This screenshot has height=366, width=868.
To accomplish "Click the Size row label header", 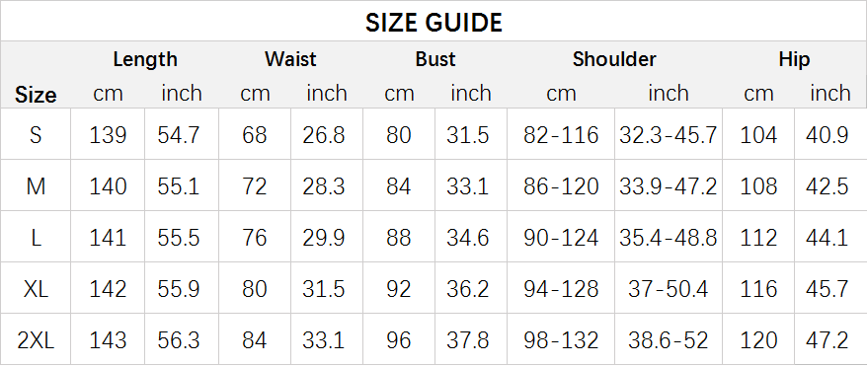I will 36,95.
